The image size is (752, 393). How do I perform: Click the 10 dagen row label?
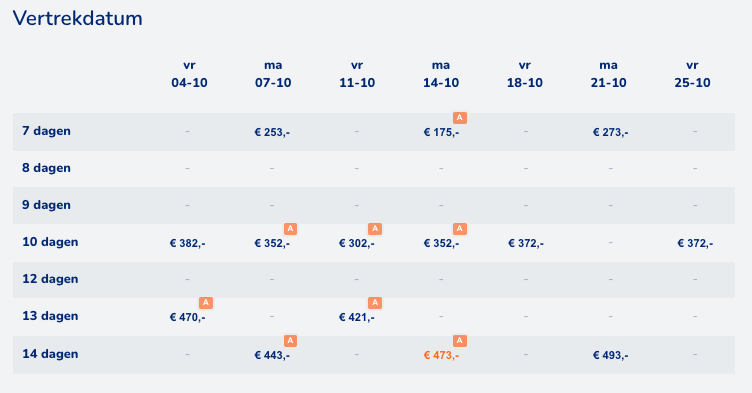50,242
